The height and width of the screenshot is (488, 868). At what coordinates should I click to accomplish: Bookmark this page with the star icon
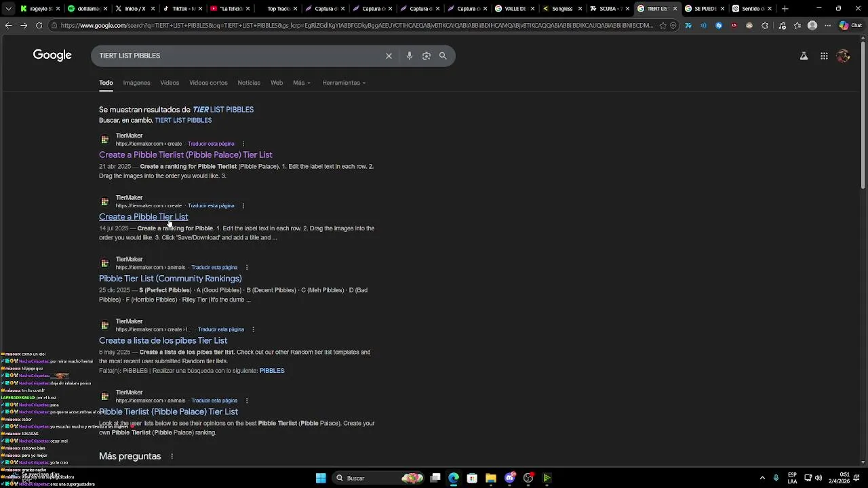click(663, 26)
